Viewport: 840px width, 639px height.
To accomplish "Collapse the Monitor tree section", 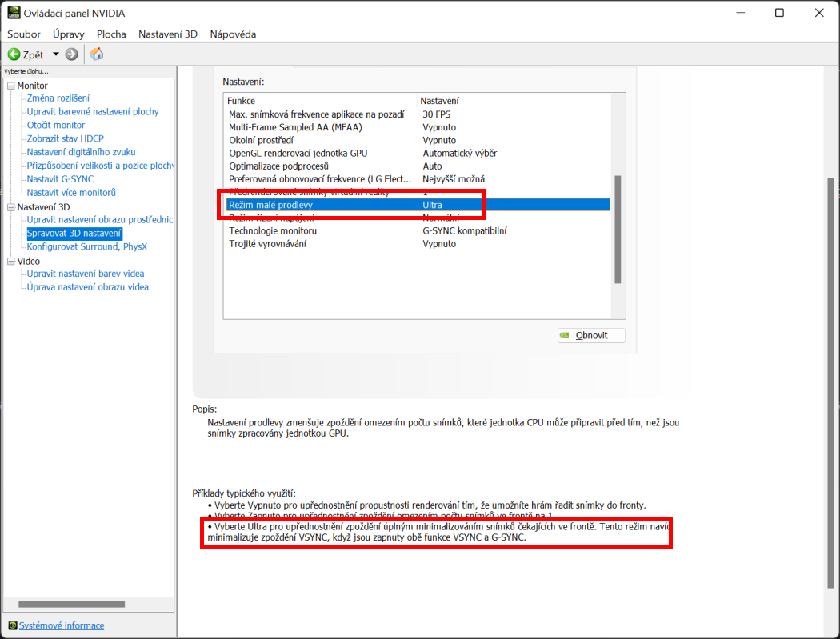I will [10, 85].
